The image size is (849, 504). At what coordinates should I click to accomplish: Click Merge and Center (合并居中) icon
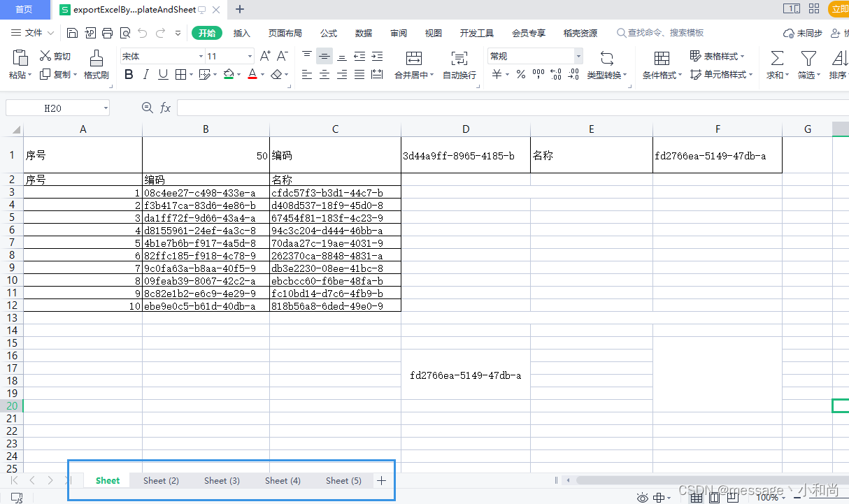pyautogui.click(x=414, y=58)
